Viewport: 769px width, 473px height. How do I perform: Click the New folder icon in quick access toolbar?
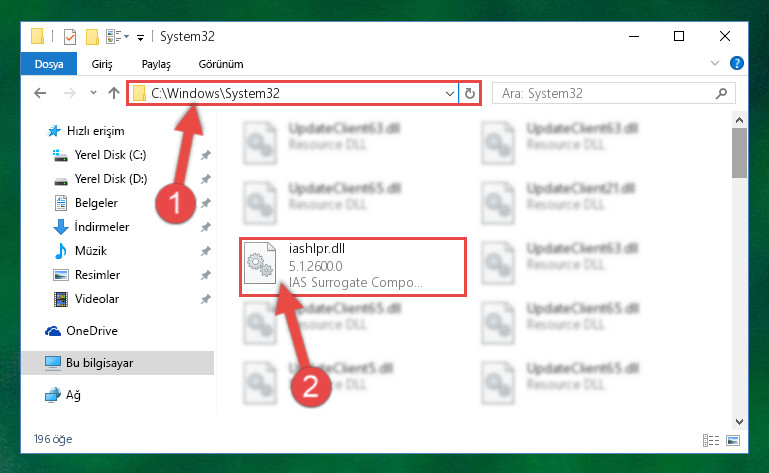tap(92, 37)
